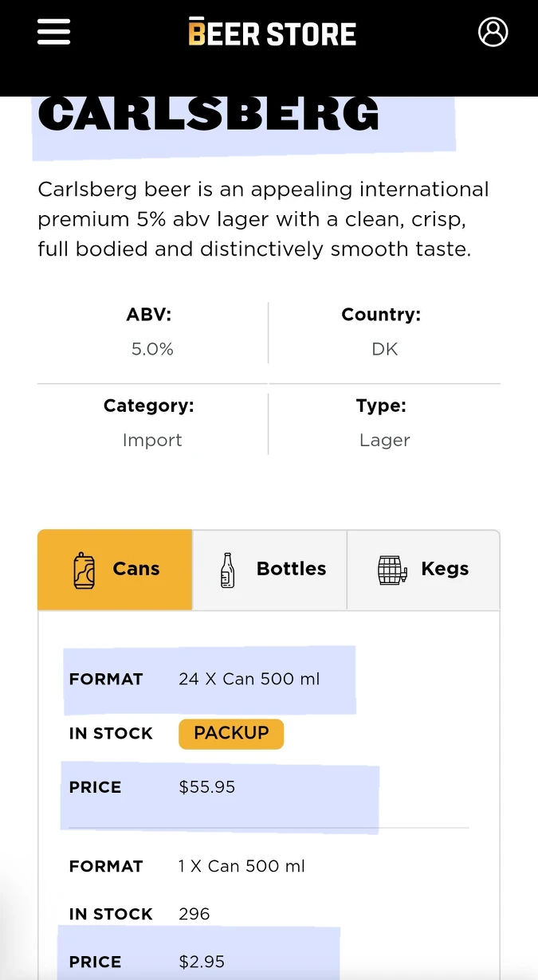The width and height of the screenshot is (538, 980).
Task: Click the $55.95 price
Action: coord(207,787)
